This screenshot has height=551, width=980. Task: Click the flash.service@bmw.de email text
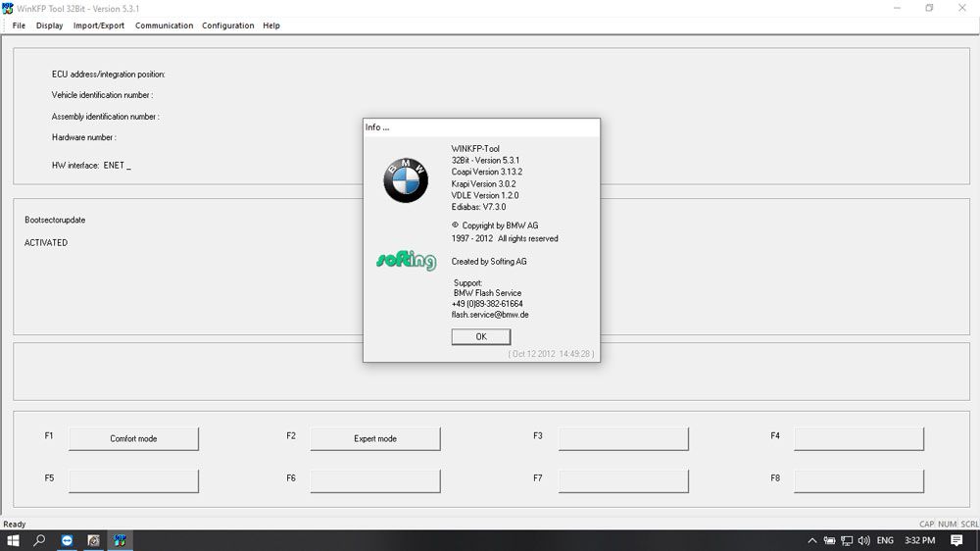[490, 315]
